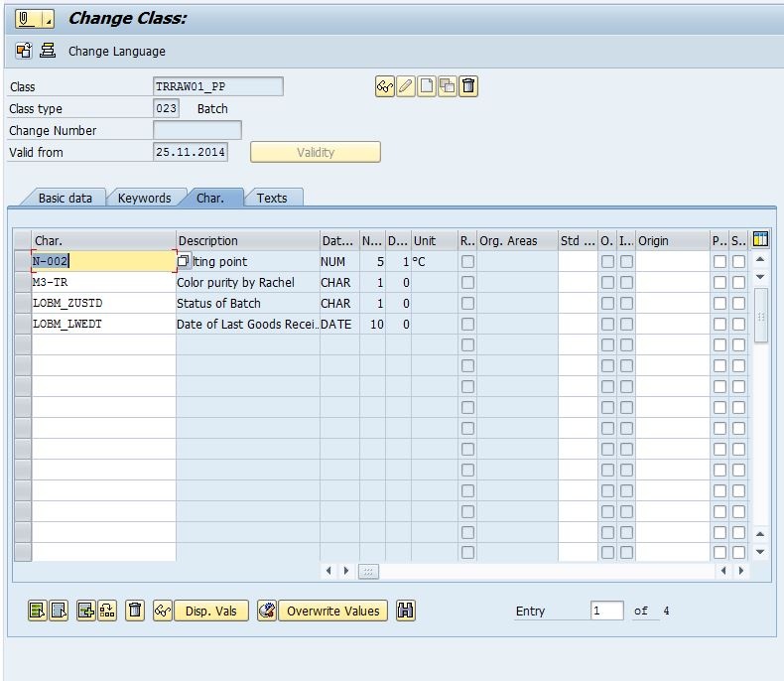Click the Class input field
The width and height of the screenshot is (784, 681).
click(218, 86)
